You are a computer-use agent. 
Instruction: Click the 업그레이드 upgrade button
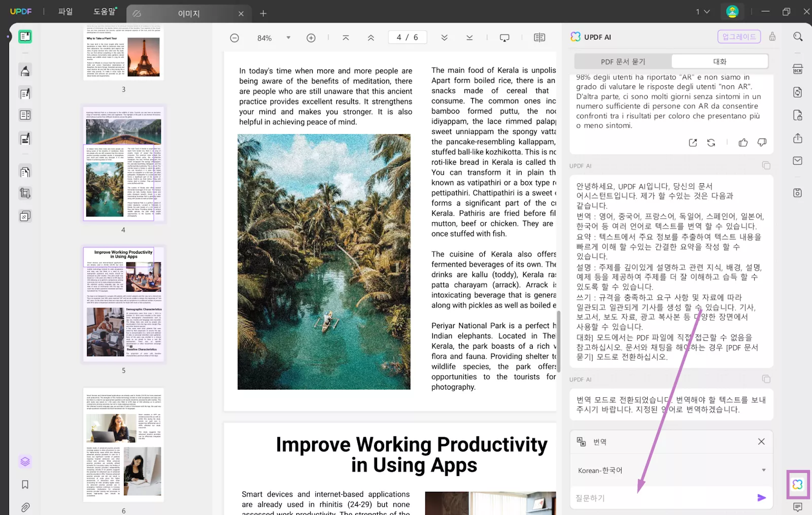click(739, 37)
